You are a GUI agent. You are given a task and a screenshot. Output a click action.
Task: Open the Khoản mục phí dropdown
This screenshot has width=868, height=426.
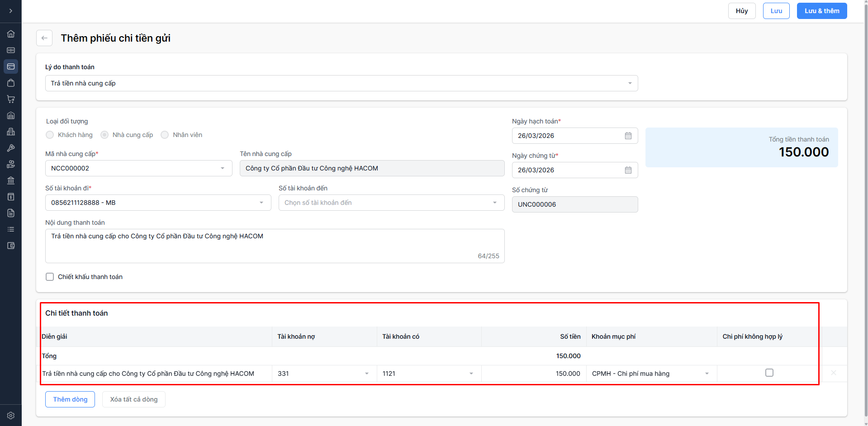click(651, 374)
